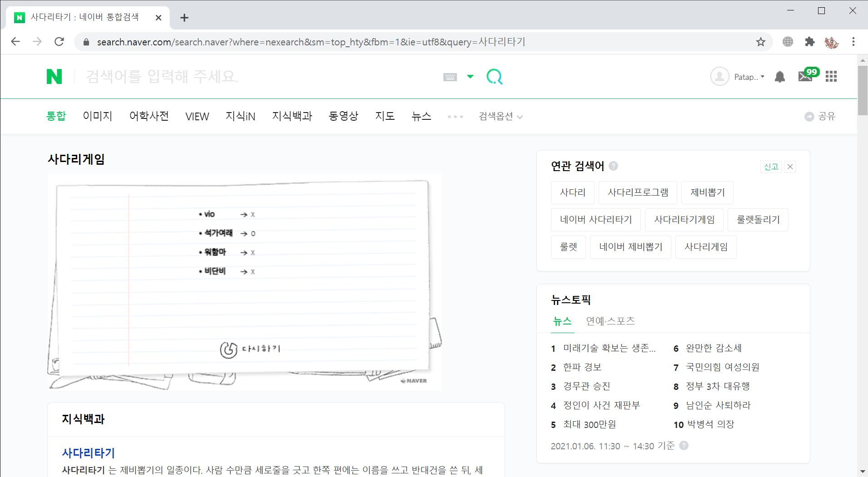Open news topic 정부 3차 대유행

(718, 386)
